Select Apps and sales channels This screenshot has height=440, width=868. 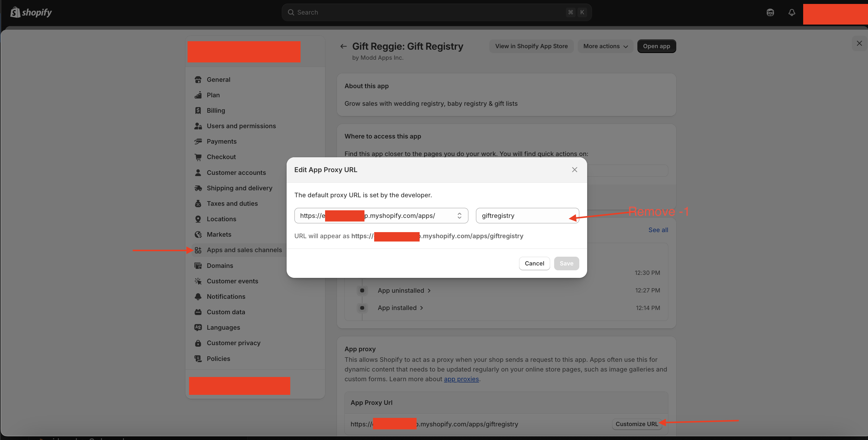click(x=244, y=250)
